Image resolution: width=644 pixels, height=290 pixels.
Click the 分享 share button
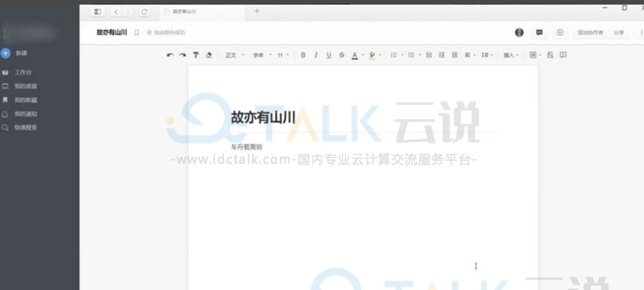[x=619, y=32]
